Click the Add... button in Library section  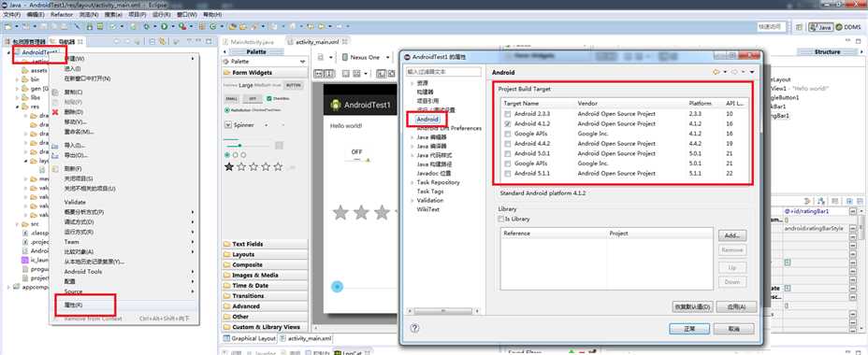click(732, 235)
